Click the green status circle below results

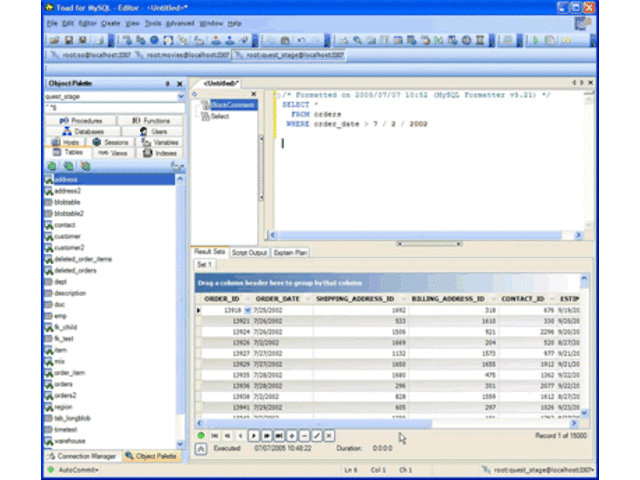pos(200,436)
